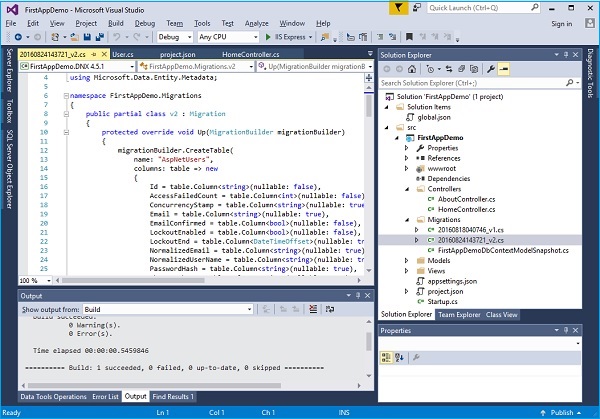Switch to the HomeController.cs tab
This screenshot has width=600, height=419.
tap(251, 52)
